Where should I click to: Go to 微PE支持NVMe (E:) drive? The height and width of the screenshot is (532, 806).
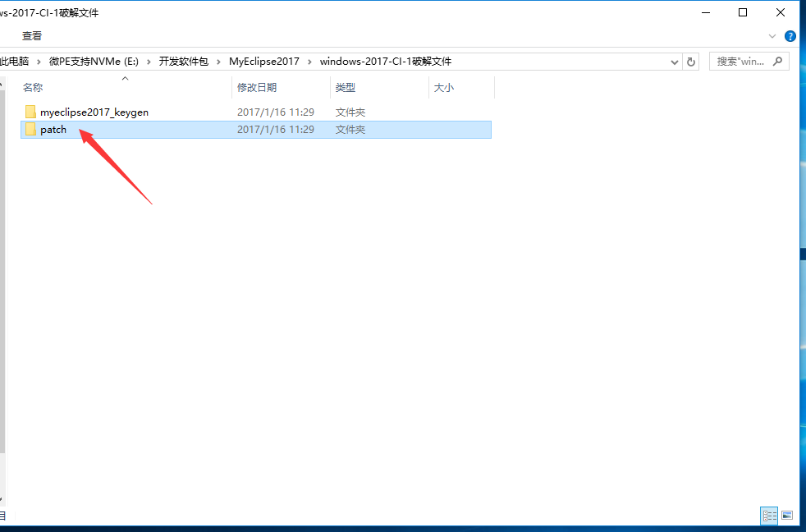click(x=94, y=62)
